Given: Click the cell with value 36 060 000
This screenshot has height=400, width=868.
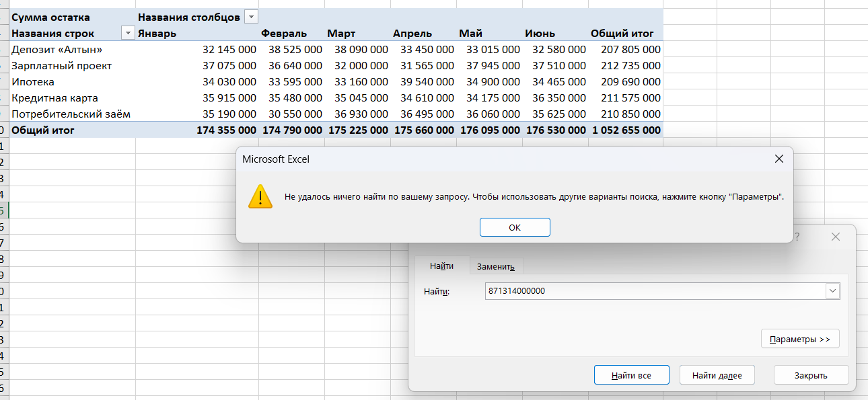Looking at the screenshot, I should [x=489, y=114].
